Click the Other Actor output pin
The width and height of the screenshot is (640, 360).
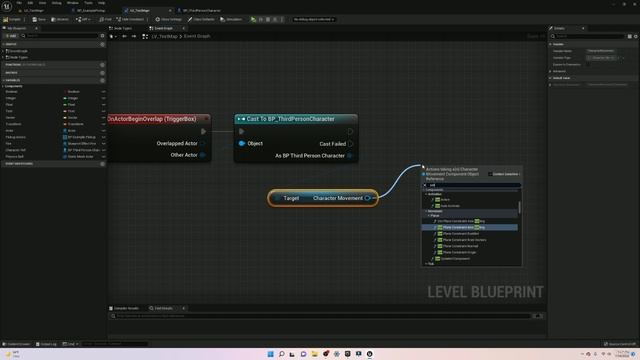tap(202, 155)
